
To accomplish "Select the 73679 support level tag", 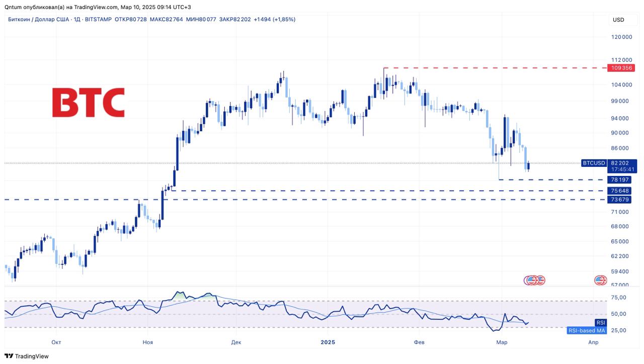I will [620, 200].
